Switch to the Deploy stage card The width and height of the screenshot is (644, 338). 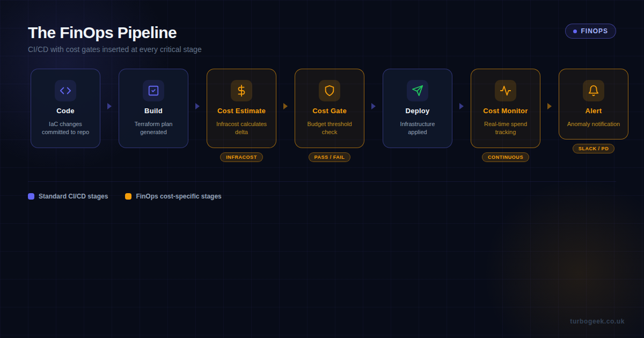(418, 108)
